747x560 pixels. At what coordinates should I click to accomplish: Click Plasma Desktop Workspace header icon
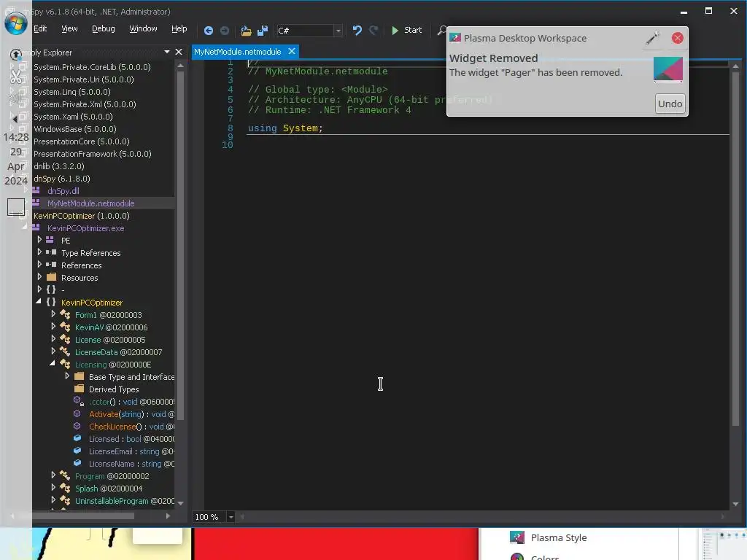(x=455, y=38)
